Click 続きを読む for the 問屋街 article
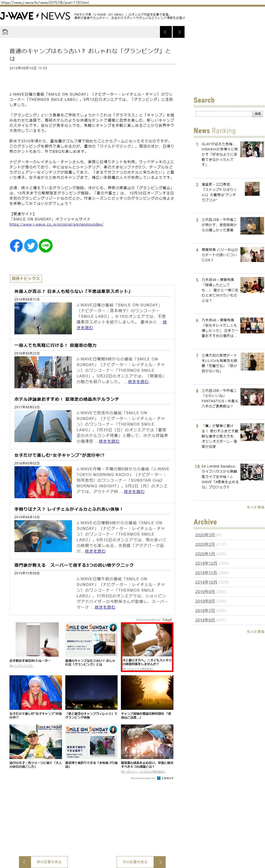The image size is (265, 868). 138,382
